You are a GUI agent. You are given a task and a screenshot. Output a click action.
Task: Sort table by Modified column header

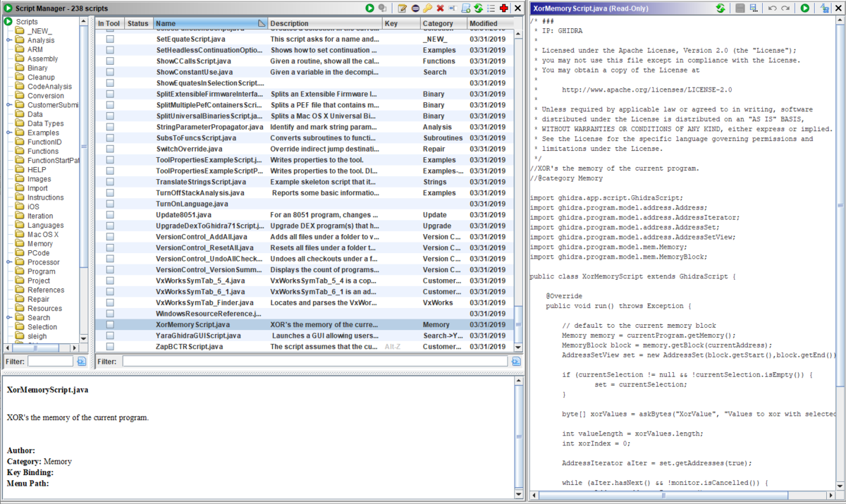[x=490, y=23]
